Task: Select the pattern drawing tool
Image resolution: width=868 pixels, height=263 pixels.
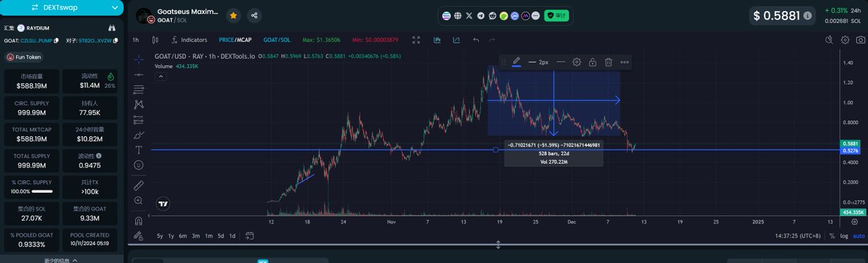Action: (139, 104)
